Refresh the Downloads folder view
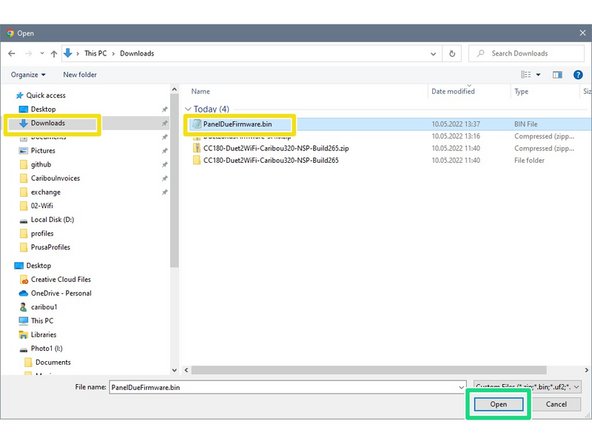 452,54
